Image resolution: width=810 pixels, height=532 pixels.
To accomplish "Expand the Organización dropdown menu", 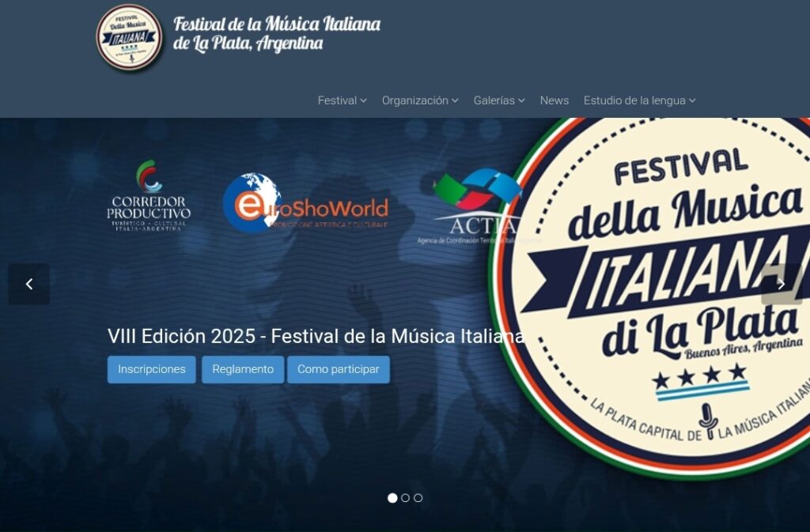I will 420,100.
